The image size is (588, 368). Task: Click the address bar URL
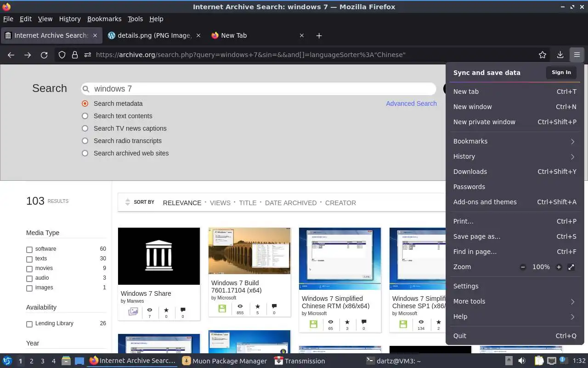250,55
